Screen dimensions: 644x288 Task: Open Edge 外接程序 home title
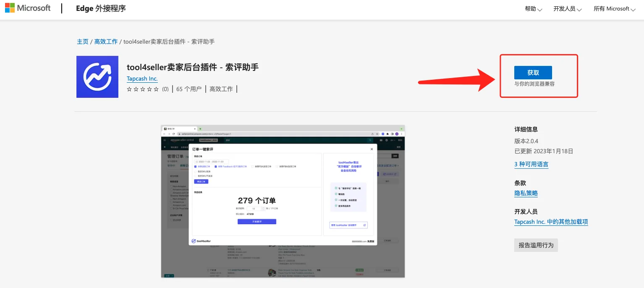(x=101, y=8)
